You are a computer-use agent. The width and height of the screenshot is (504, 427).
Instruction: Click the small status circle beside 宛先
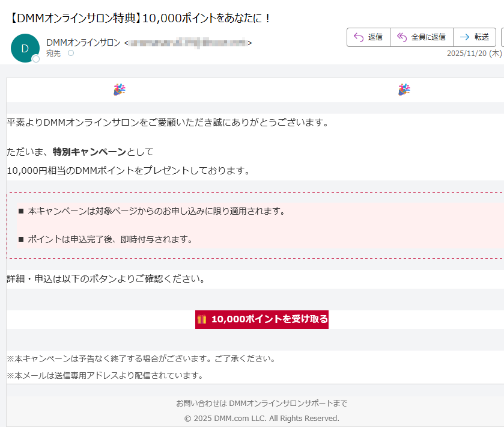coord(71,54)
